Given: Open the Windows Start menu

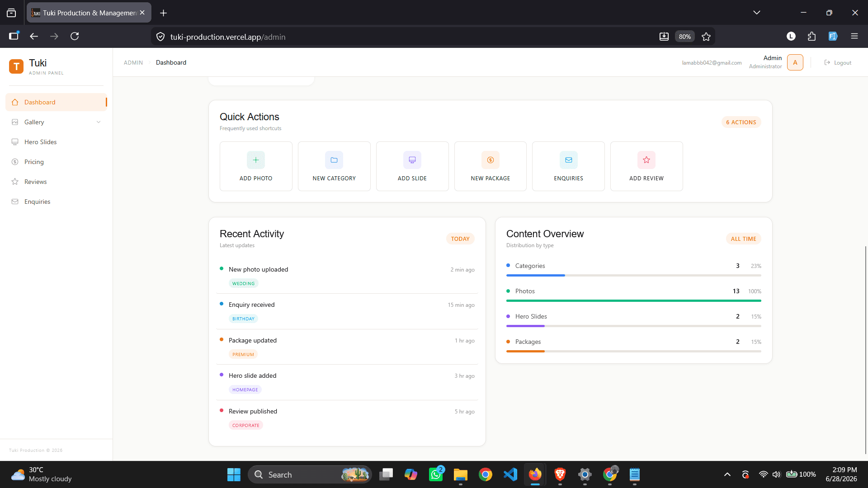Looking at the screenshot, I should [234, 474].
